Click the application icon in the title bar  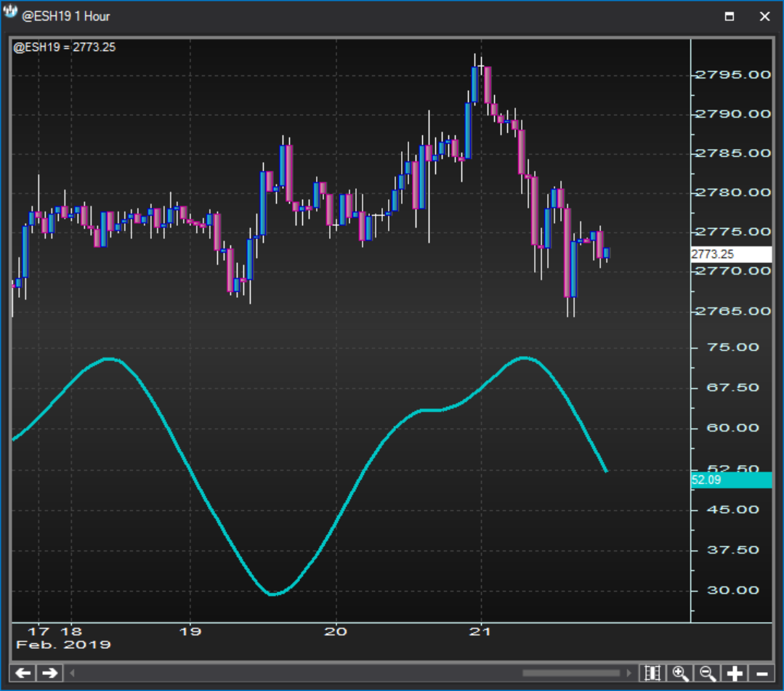tap(11, 15)
